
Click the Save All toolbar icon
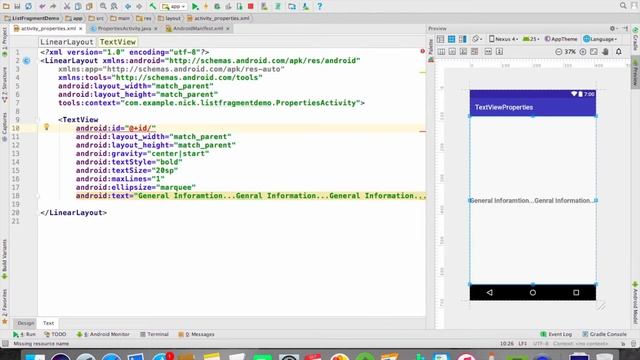tap(17, 6)
